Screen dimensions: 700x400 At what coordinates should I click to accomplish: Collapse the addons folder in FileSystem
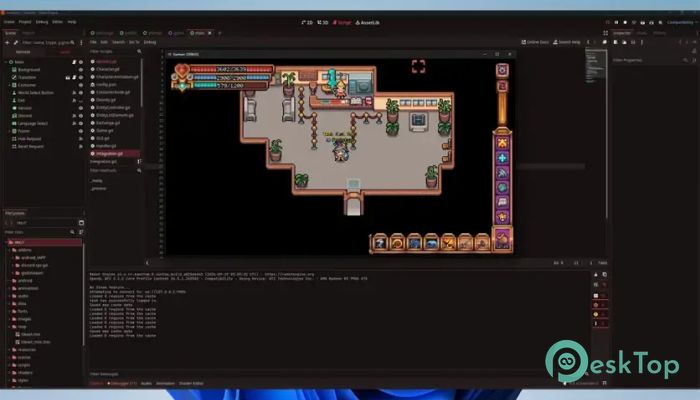[x=10, y=250]
